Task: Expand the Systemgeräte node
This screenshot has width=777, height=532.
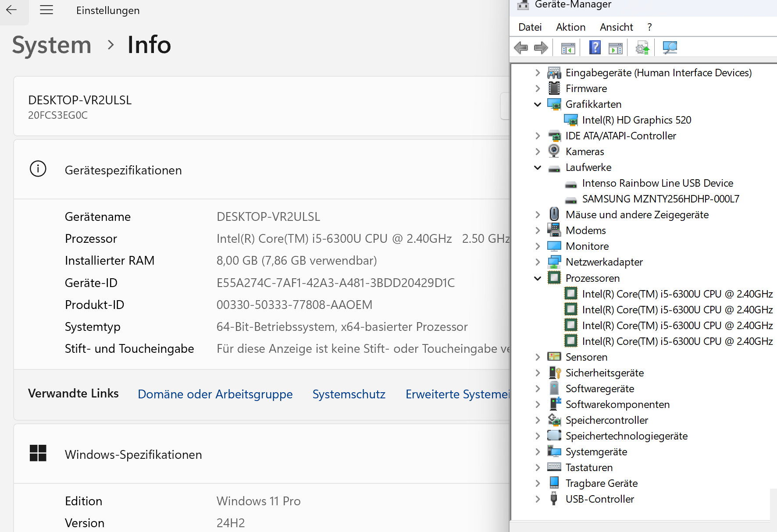Action: pos(538,452)
